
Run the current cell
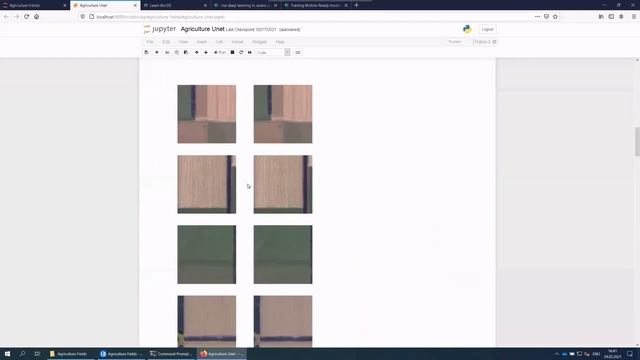(220, 52)
